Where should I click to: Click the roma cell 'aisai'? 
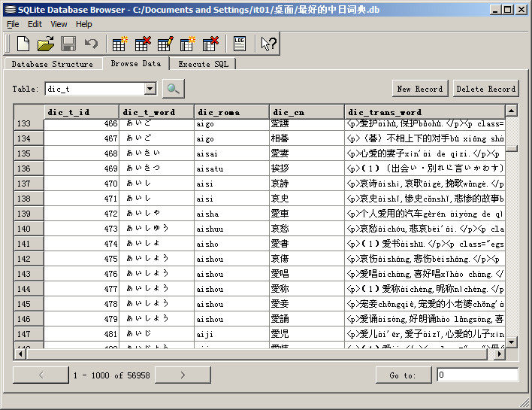coord(231,153)
